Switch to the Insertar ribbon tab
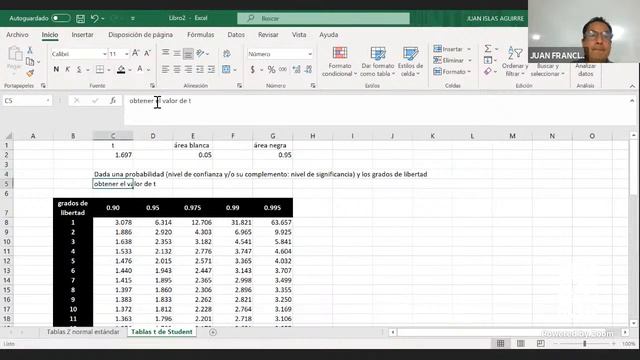Image resolution: width=640 pixels, height=360 pixels. point(82,35)
